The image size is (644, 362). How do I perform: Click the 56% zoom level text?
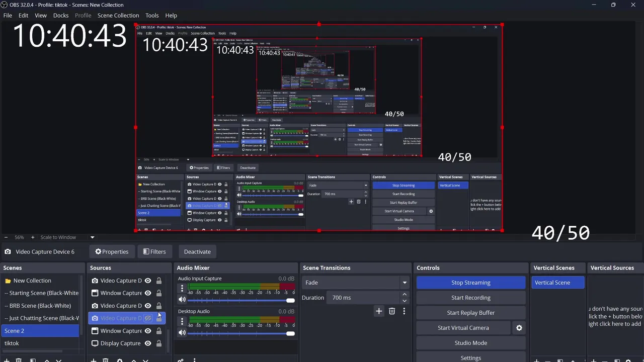[19, 237]
